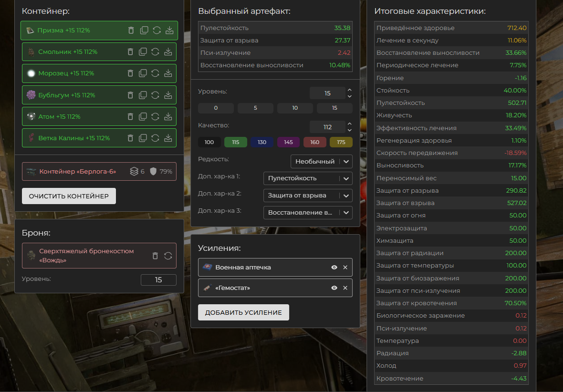
Task: Trash the Бубльгум +15 artifact
Action: coord(130,95)
